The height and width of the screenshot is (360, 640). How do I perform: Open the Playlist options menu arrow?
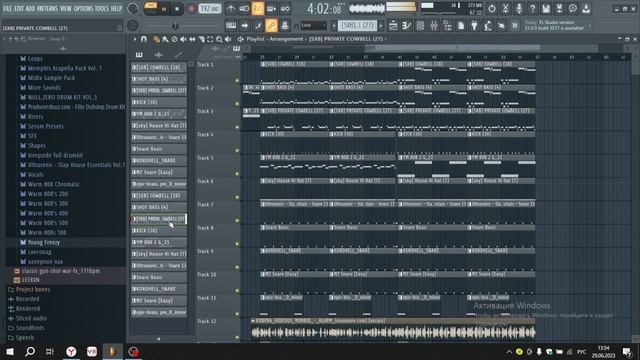tap(135, 39)
